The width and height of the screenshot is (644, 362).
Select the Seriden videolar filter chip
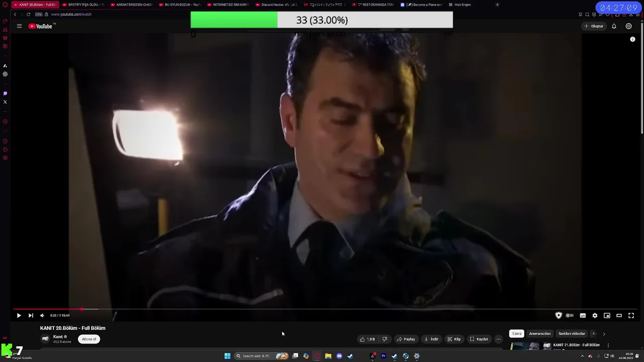(572, 334)
